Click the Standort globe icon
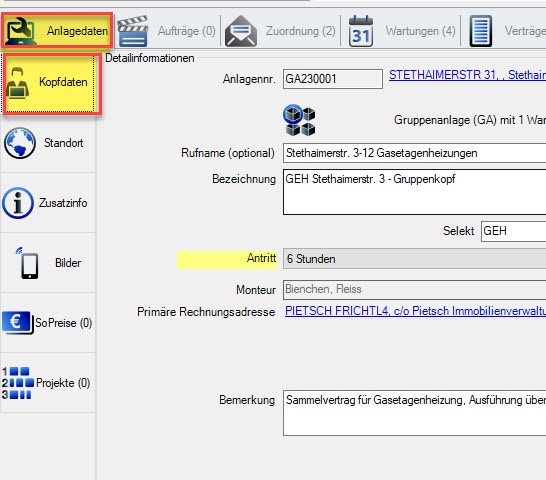 [20, 143]
